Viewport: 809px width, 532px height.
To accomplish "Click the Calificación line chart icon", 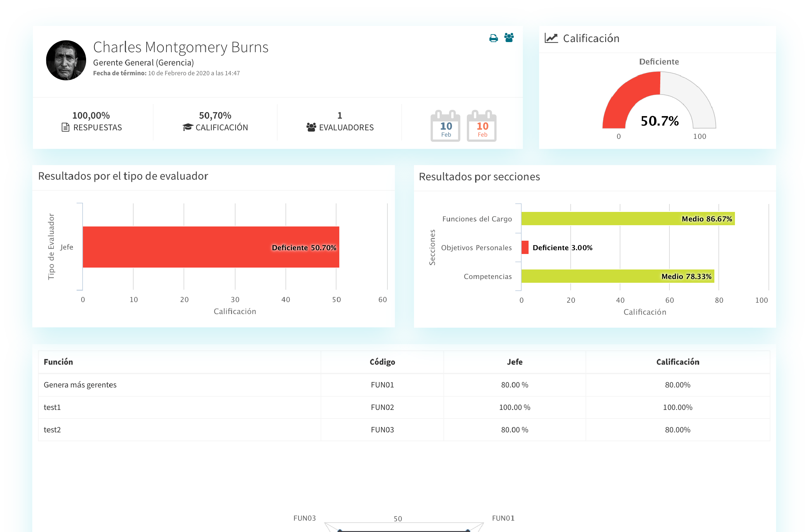I will click(x=551, y=38).
